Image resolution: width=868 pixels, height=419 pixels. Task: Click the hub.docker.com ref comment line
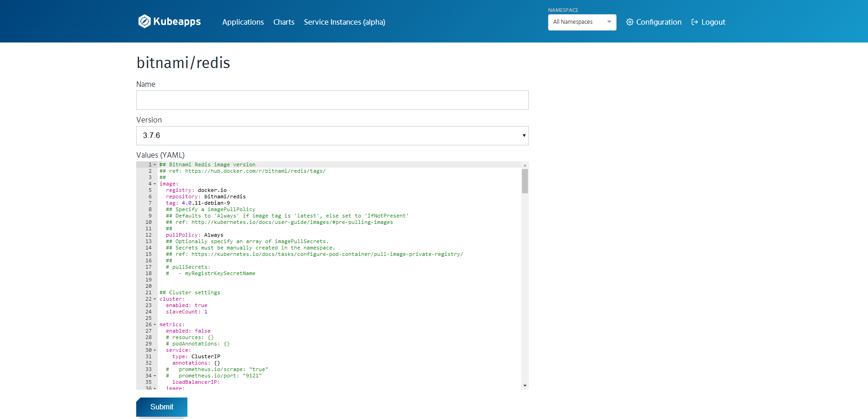242,171
